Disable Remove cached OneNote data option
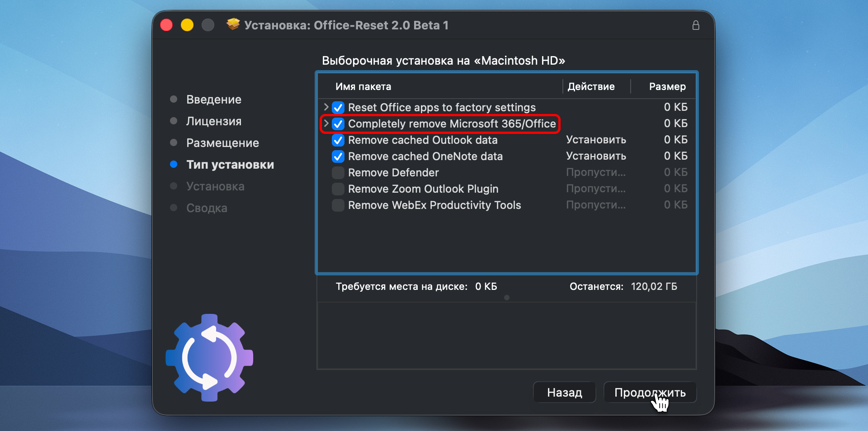The height and width of the screenshot is (431, 868). [338, 156]
